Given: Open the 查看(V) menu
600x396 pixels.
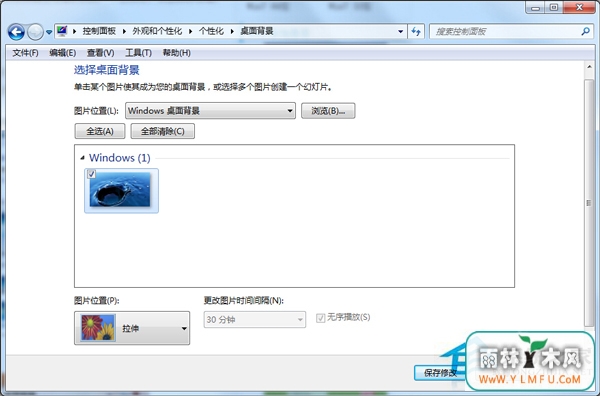Looking at the screenshot, I should point(100,53).
